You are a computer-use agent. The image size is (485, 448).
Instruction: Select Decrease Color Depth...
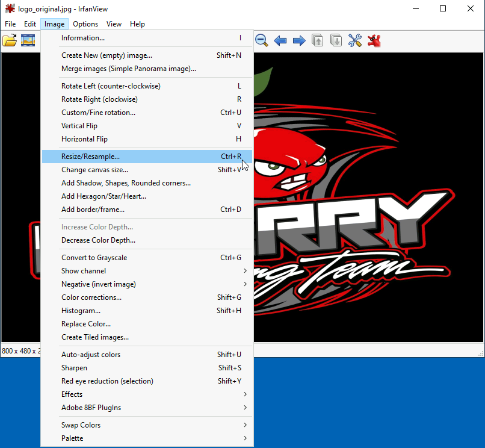(147, 240)
